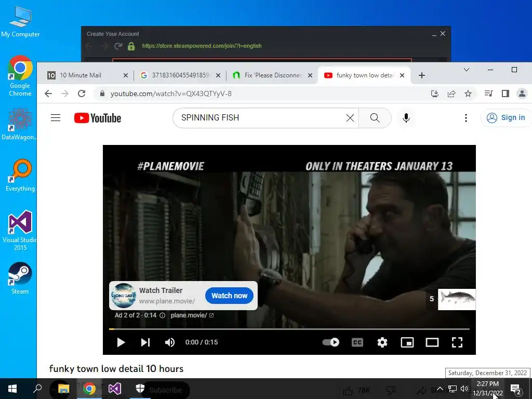Open File Explorer from taskbar
Viewport: 532px width, 399px height.
pyautogui.click(x=63, y=389)
